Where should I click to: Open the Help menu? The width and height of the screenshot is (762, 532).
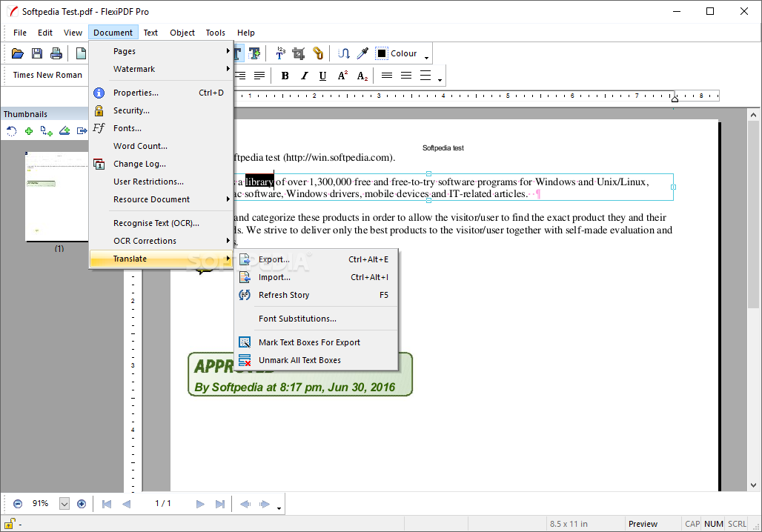coord(246,33)
